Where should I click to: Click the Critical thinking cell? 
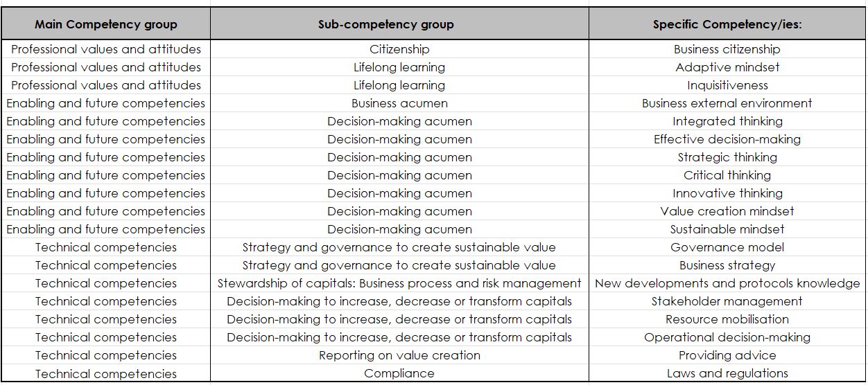click(727, 175)
